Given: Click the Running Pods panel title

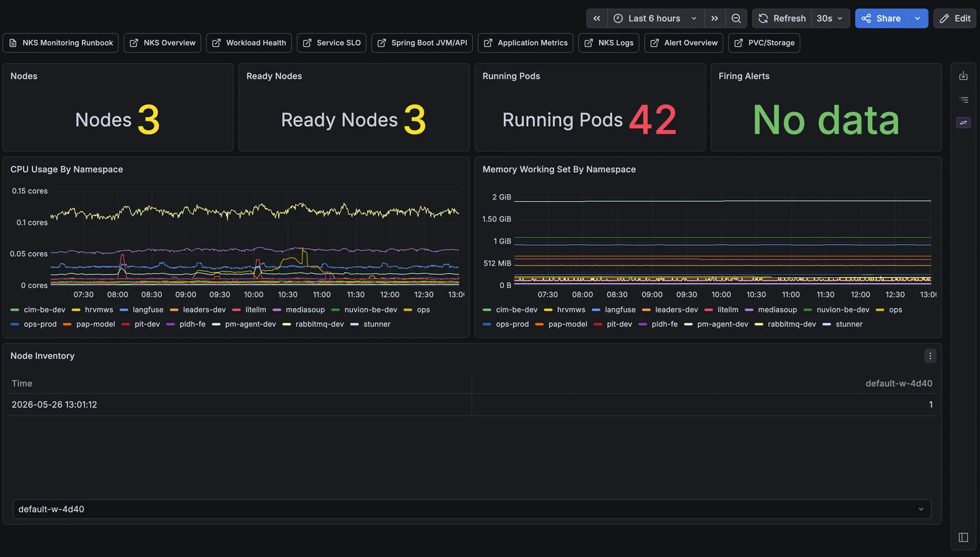Looking at the screenshot, I should click(x=511, y=76).
